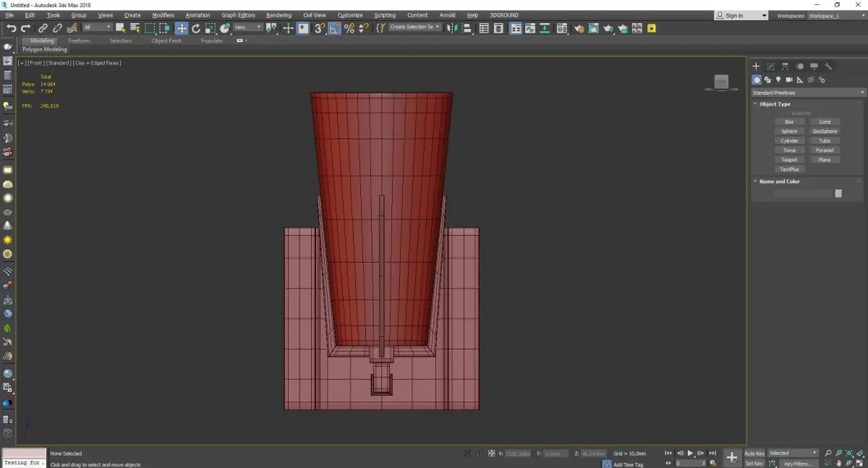
Task: Click the Mirror tool icon
Action: coord(451,28)
